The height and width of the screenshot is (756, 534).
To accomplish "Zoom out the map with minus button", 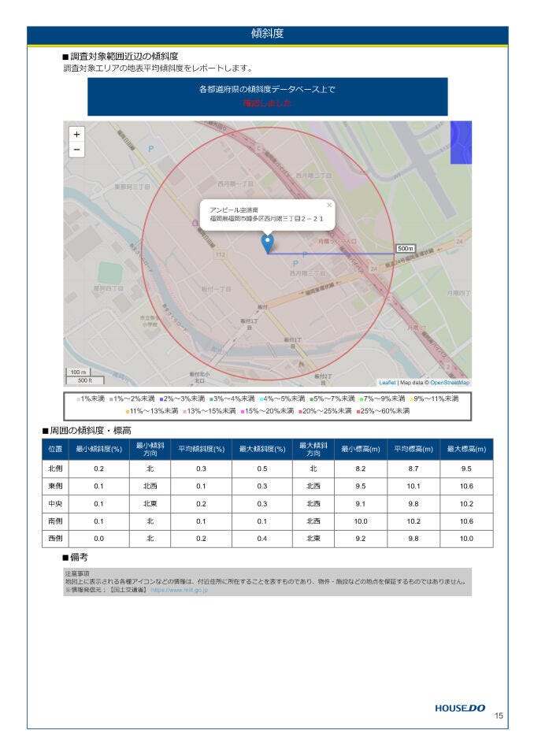I will tap(76, 150).
